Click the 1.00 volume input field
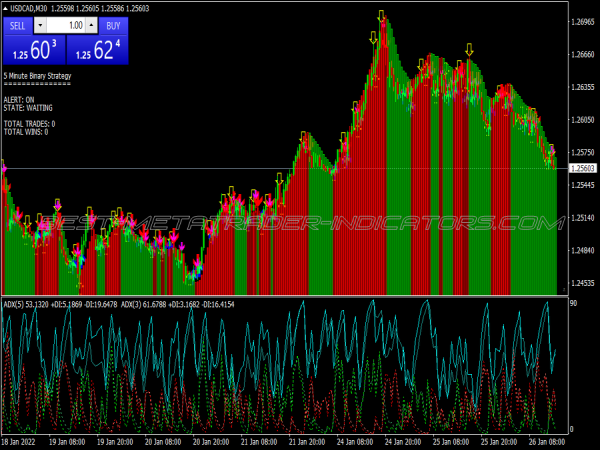 [x=65, y=26]
